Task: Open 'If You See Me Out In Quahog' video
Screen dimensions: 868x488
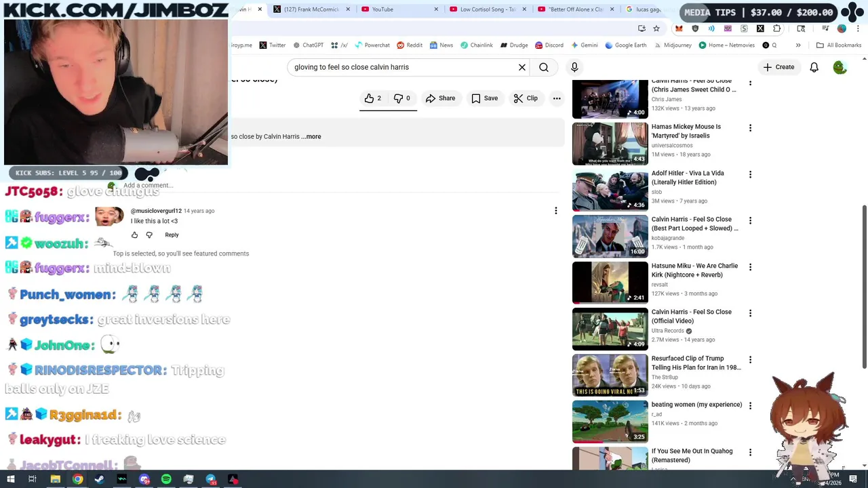Action: point(692,455)
